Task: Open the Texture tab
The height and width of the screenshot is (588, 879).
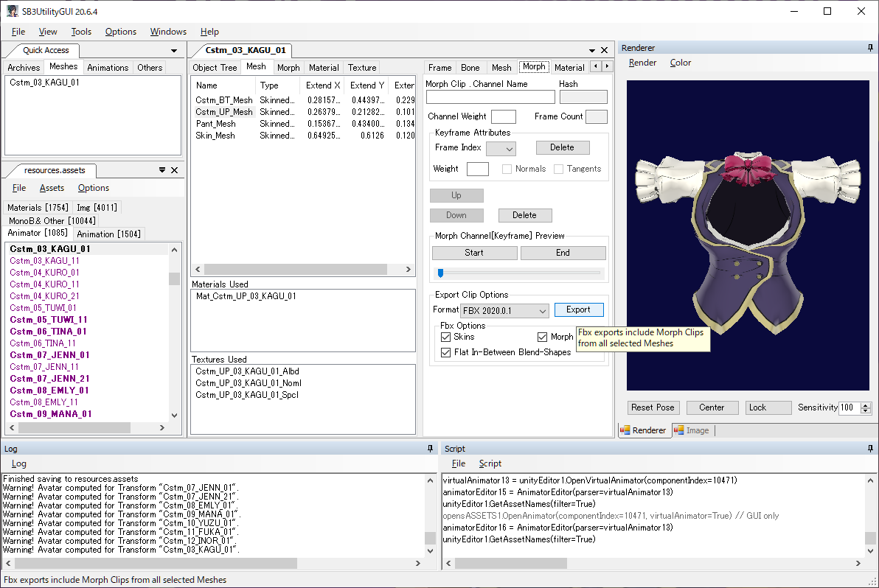Action: pos(362,67)
